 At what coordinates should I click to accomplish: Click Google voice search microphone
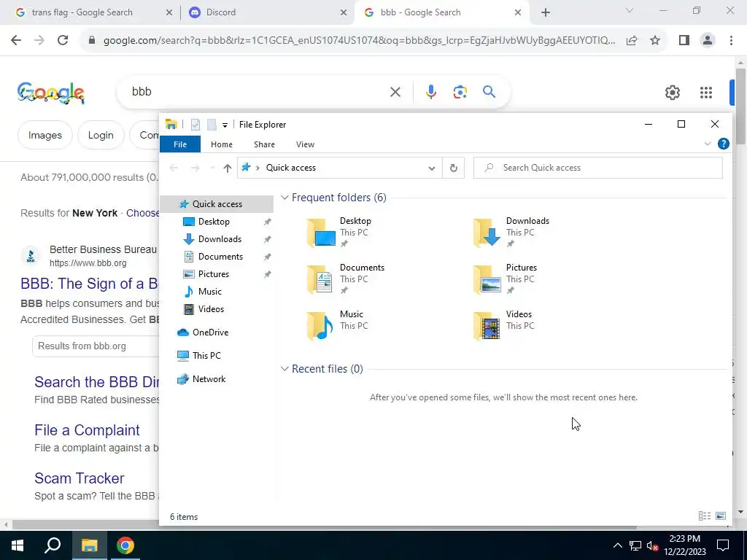pyautogui.click(x=430, y=91)
